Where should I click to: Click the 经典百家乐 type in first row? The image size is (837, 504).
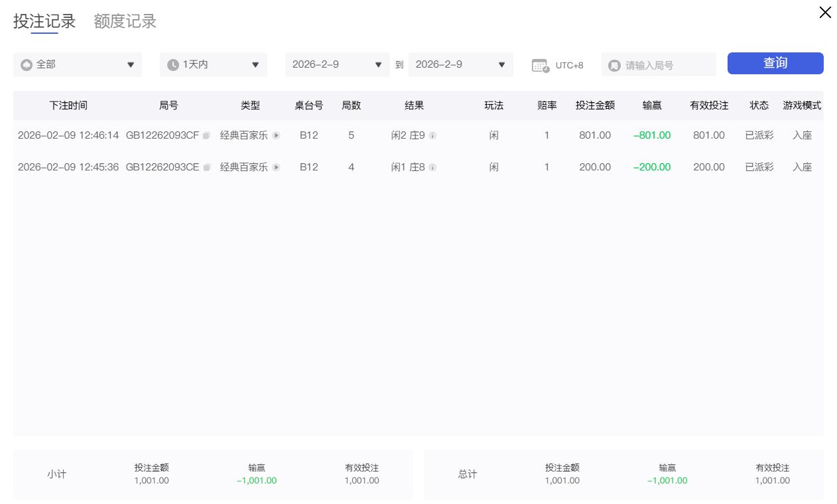coord(243,136)
